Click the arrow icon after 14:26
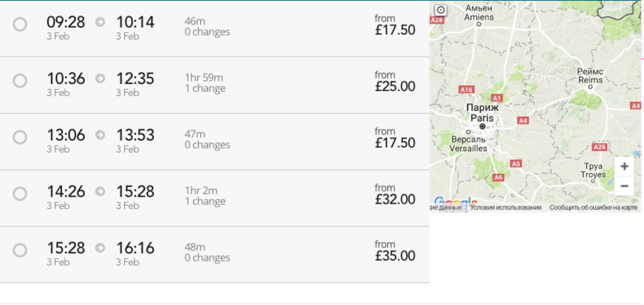The image size is (644, 305). click(x=101, y=191)
